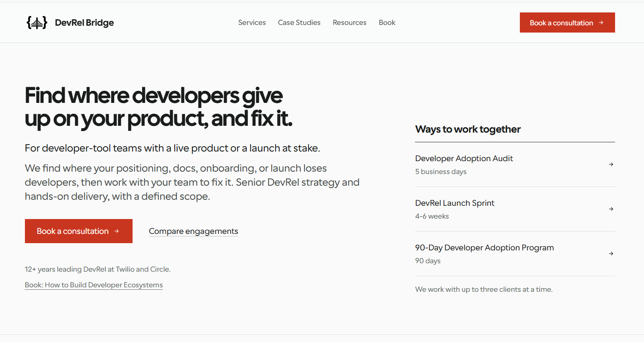Follow the Compare engagements link
644x342 pixels.
(x=193, y=231)
